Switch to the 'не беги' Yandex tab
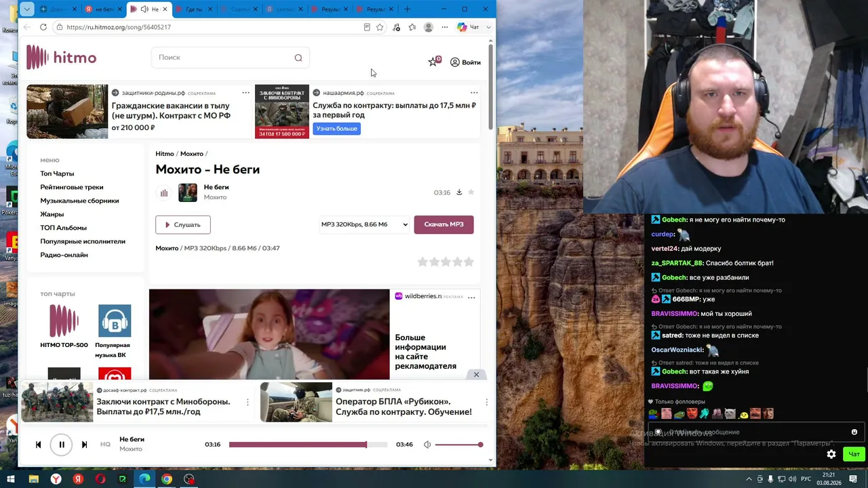 [x=104, y=9]
